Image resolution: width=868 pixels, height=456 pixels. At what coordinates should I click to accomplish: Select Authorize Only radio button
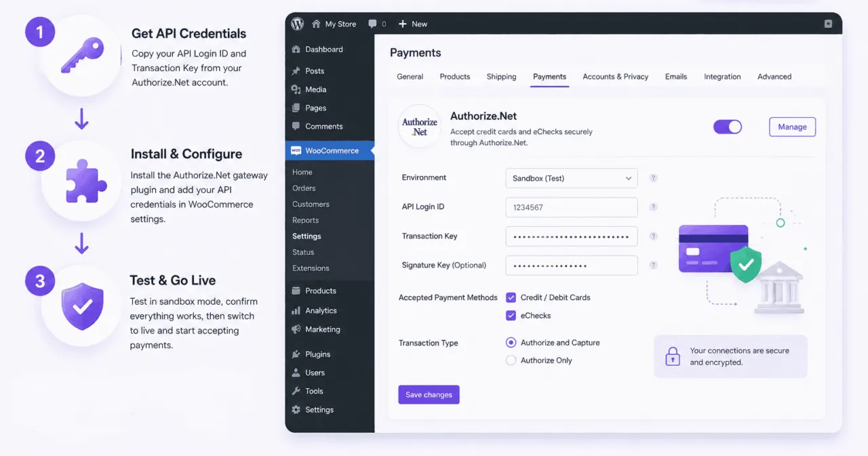pos(511,360)
